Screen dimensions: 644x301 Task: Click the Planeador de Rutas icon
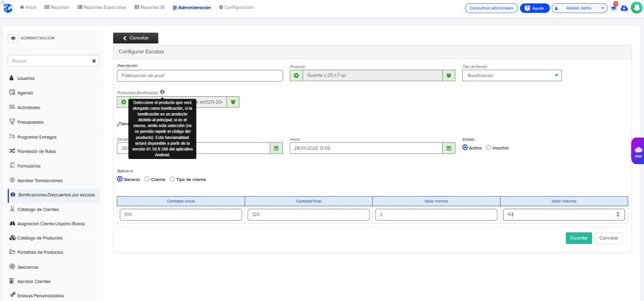tap(12, 151)
